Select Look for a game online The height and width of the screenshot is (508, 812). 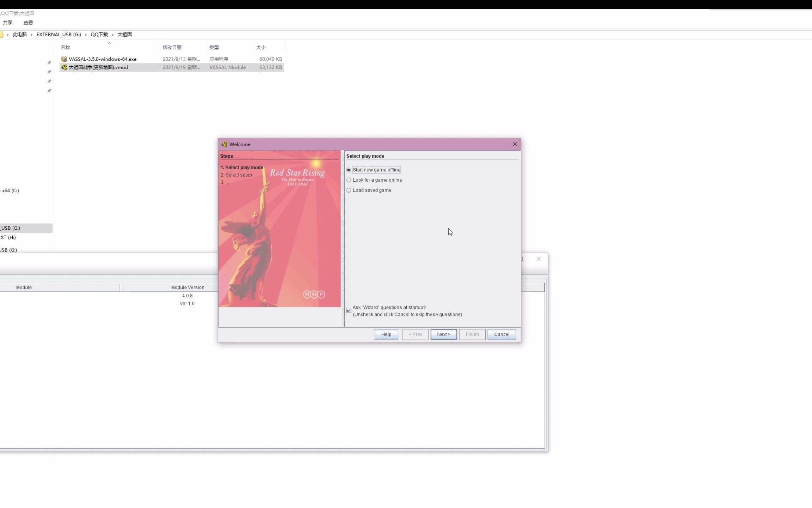[374, 180]
